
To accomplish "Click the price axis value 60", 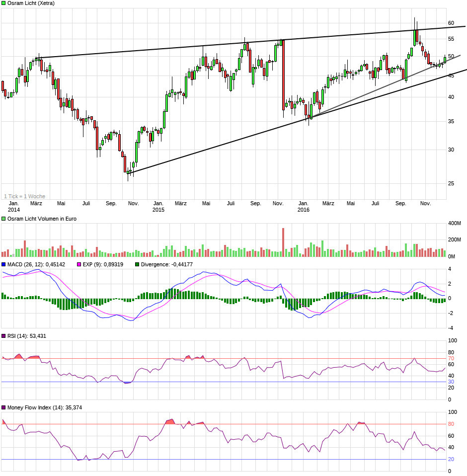I will pyautogui.click(x=451, y=23).
